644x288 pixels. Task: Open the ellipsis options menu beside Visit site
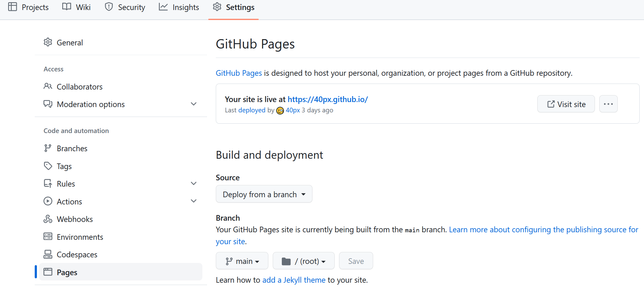[x=608, y=104]
